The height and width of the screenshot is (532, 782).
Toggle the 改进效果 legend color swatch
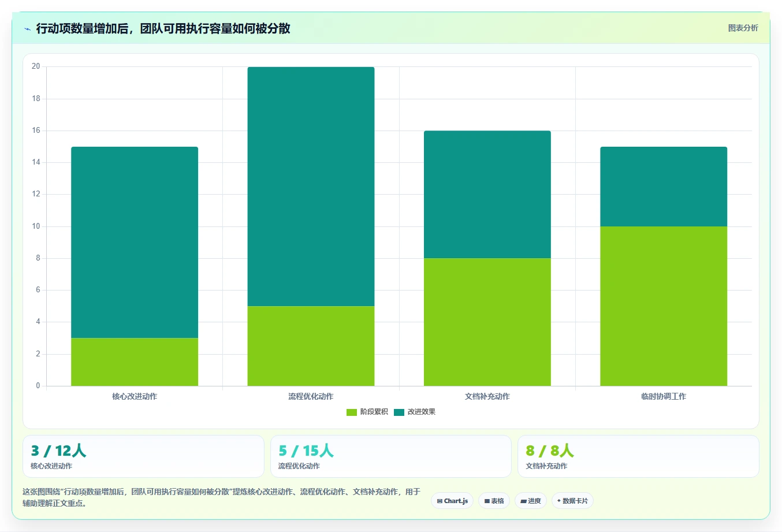click(399, 412)
